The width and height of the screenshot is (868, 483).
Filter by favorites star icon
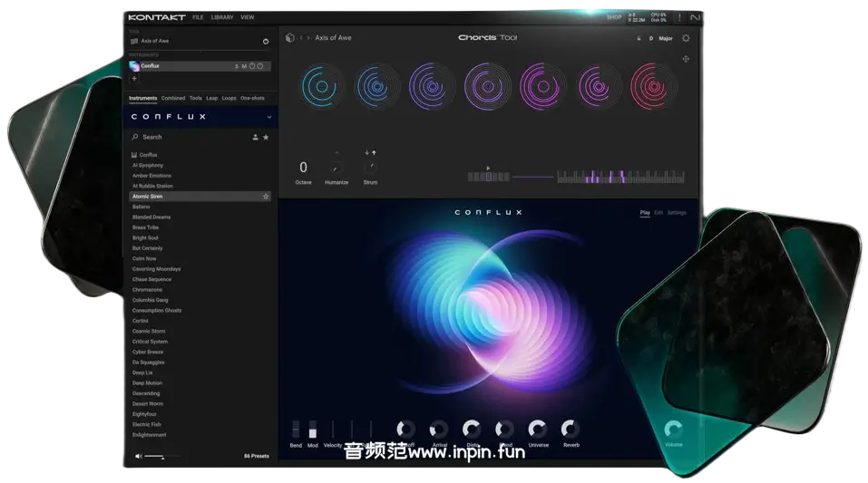(x=266, y=137)
